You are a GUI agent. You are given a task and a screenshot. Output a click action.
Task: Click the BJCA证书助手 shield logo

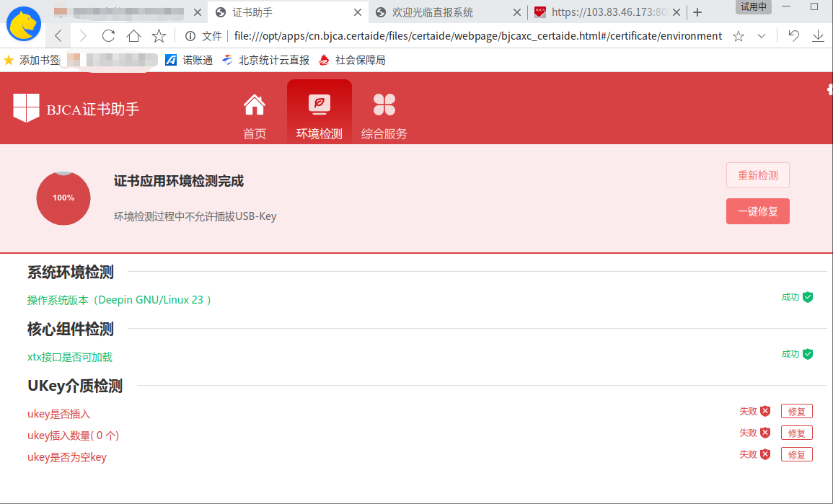(26, 108)
